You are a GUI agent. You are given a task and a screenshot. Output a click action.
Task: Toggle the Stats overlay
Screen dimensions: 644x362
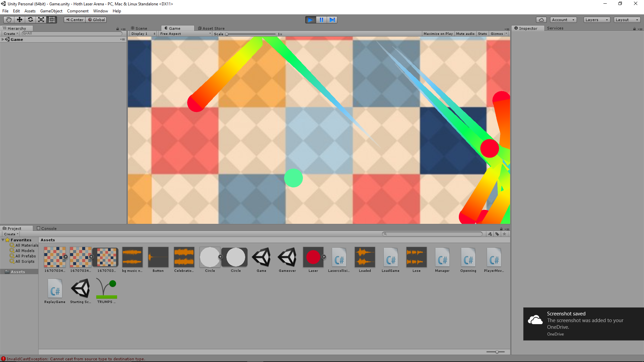(x=482, y=34)
